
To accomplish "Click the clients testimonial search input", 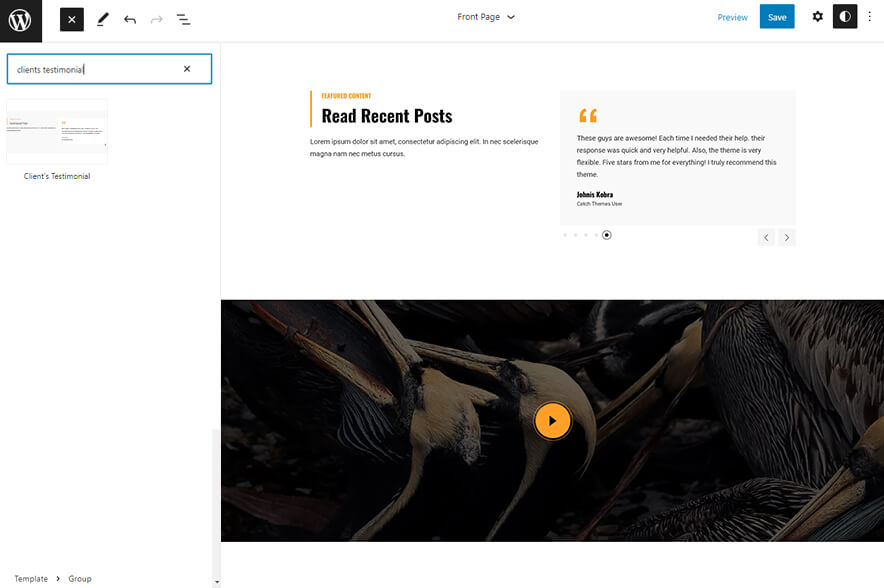I will click(x=95, y=69).
